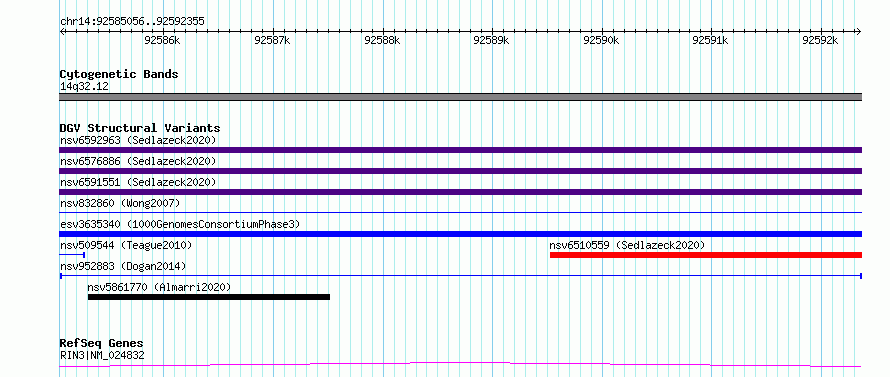Click the left arrowhead of the ruler
The height and width of the screenshot is (377, 890).
pyautogui.click(x=62, y=31)
